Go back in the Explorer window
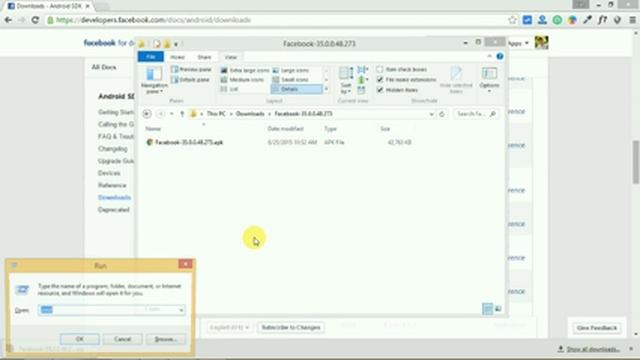The image size is (640, 360). (x=147, y=114)
